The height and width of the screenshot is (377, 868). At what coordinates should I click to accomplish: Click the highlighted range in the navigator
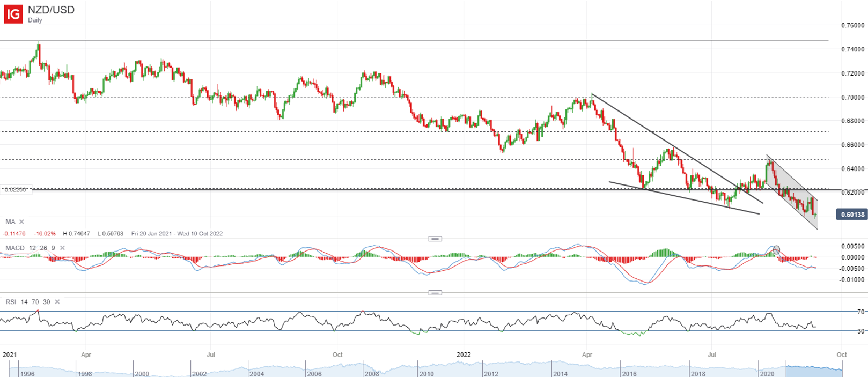[814, 369]
